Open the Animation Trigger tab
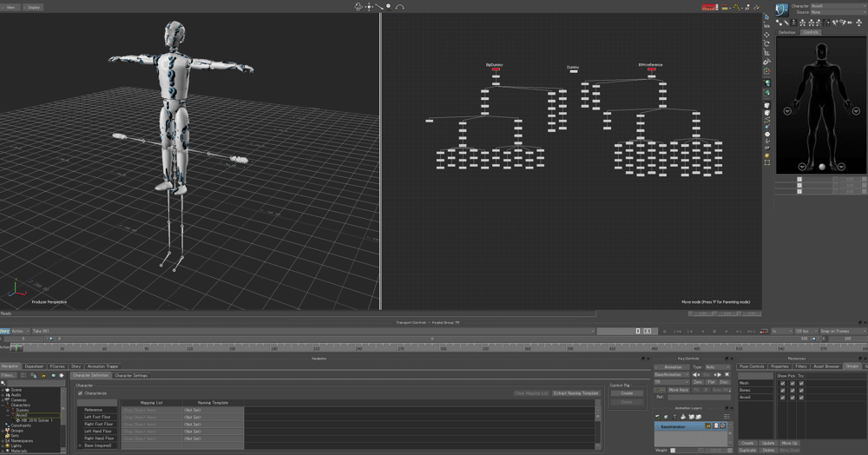This screenshot has height=455, width=868. coord(103,366)
